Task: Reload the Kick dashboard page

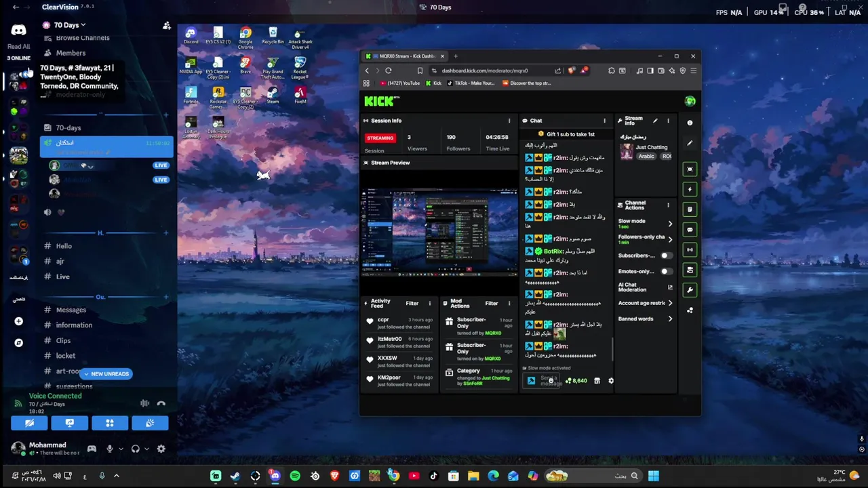Action: (388, 70)
